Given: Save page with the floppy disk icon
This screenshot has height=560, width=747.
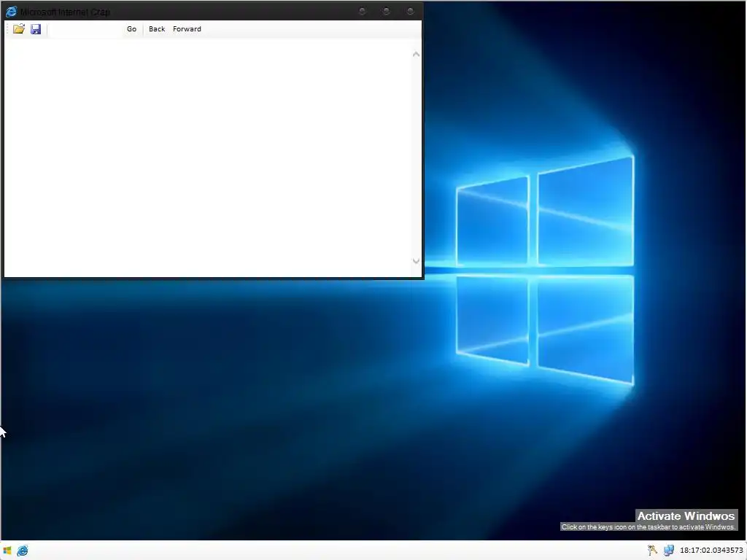Looking at the screenshot, I should pyautogui.click(x=36, y=29).
